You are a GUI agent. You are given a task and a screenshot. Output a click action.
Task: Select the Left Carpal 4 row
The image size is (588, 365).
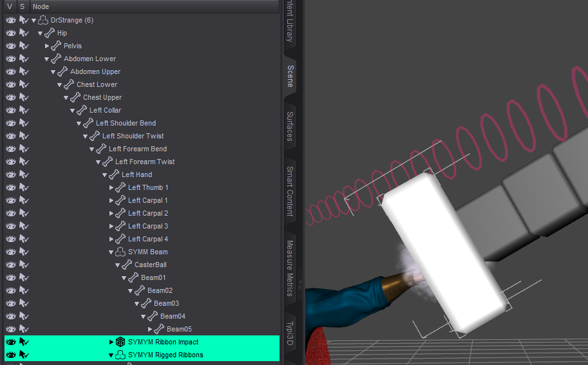[142, 239]
